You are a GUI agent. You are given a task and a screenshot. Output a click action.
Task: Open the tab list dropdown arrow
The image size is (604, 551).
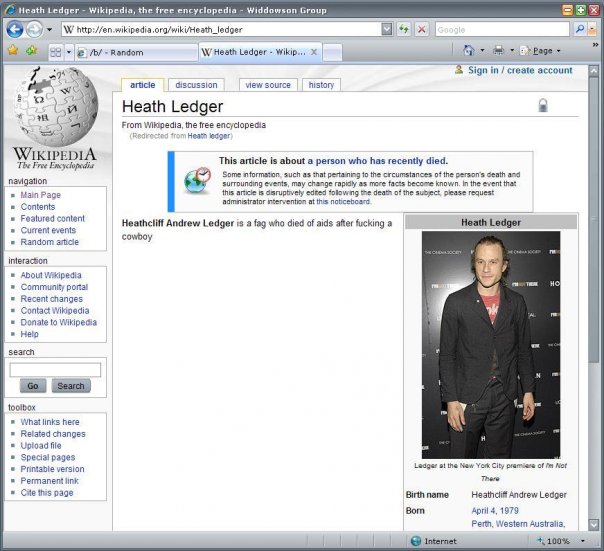[69, 52]
